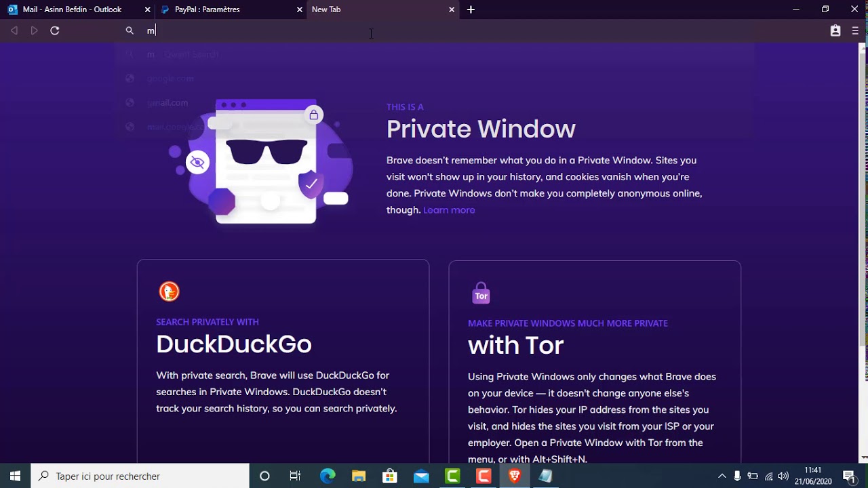Click the DuckDuckGo heading text
Viewport: 868px width, 488px height.
pyautogui.click(x=234, y=344)
